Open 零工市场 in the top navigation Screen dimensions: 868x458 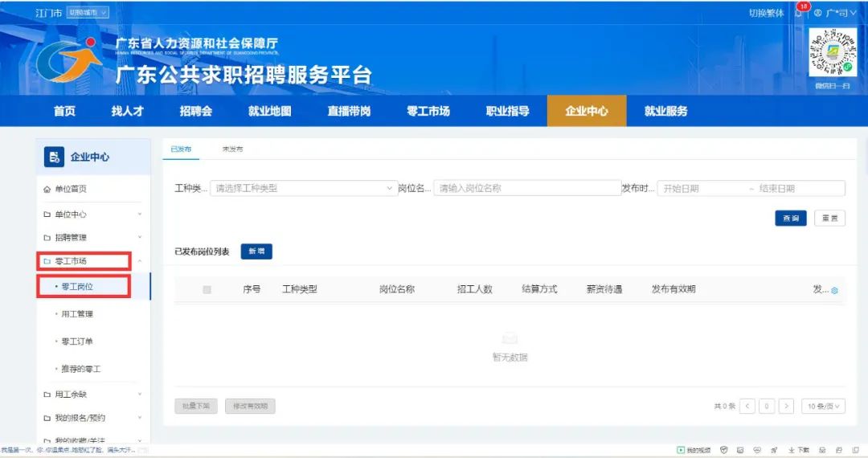click(x=428, y=112)
